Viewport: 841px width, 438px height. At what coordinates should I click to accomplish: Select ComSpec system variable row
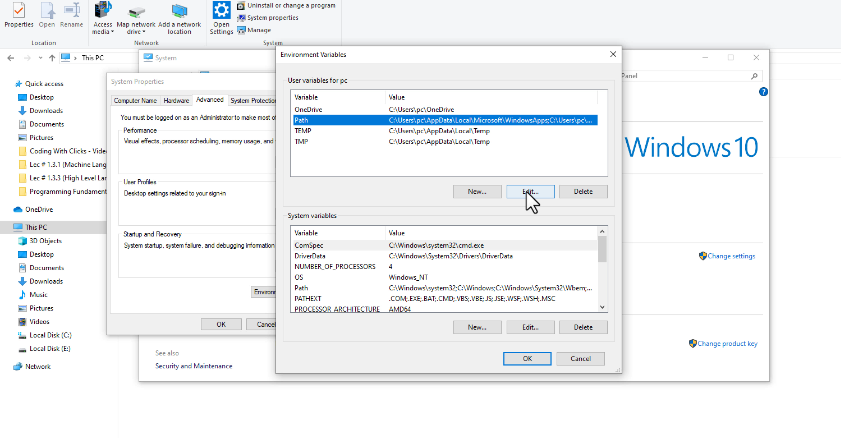[445, 245]
